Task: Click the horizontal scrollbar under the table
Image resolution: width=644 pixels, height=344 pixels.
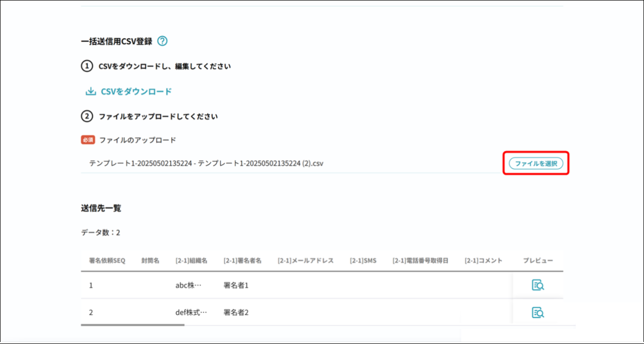Action: (133, 325)
